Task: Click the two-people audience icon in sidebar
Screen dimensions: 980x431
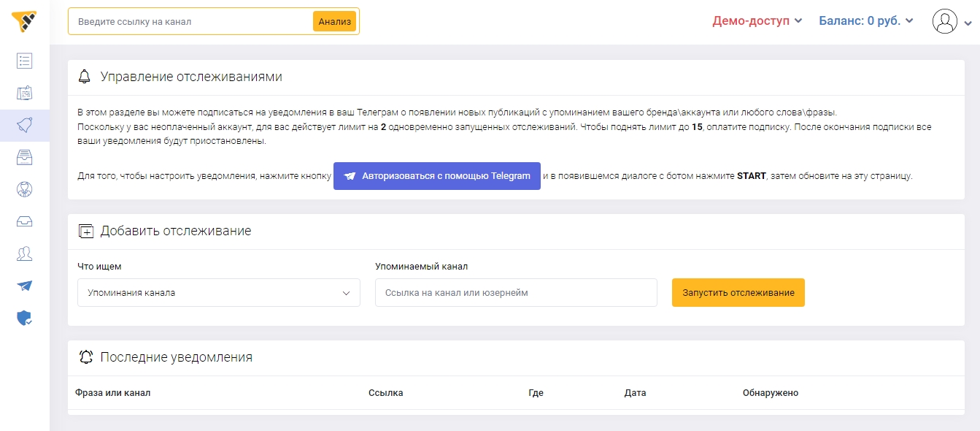Action: [x=24, y=253]
